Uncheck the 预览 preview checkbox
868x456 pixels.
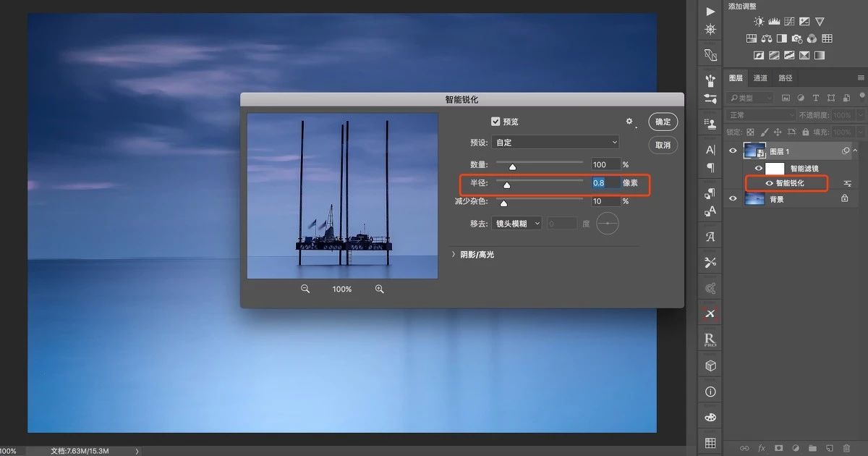point(496,122)
